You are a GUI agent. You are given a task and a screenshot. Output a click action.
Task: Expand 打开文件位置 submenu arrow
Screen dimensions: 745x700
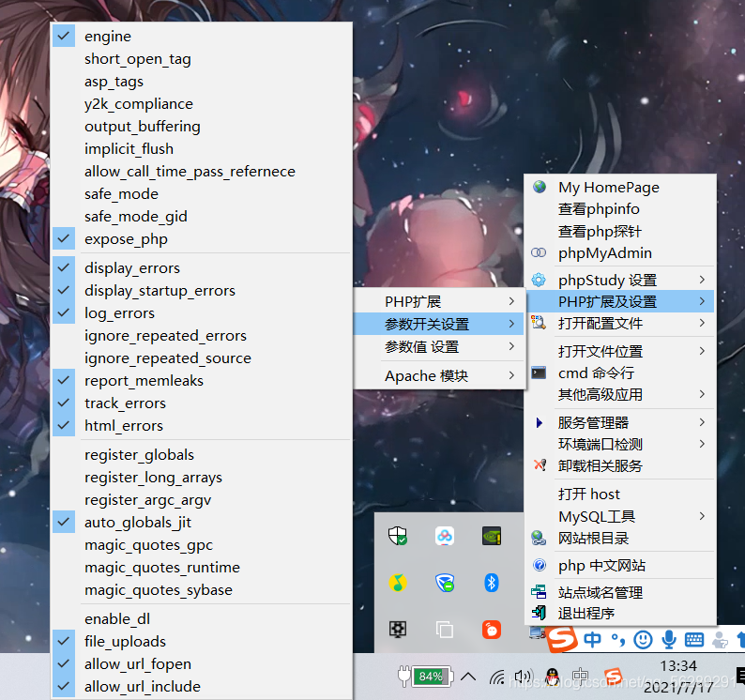tap(702, 351)
